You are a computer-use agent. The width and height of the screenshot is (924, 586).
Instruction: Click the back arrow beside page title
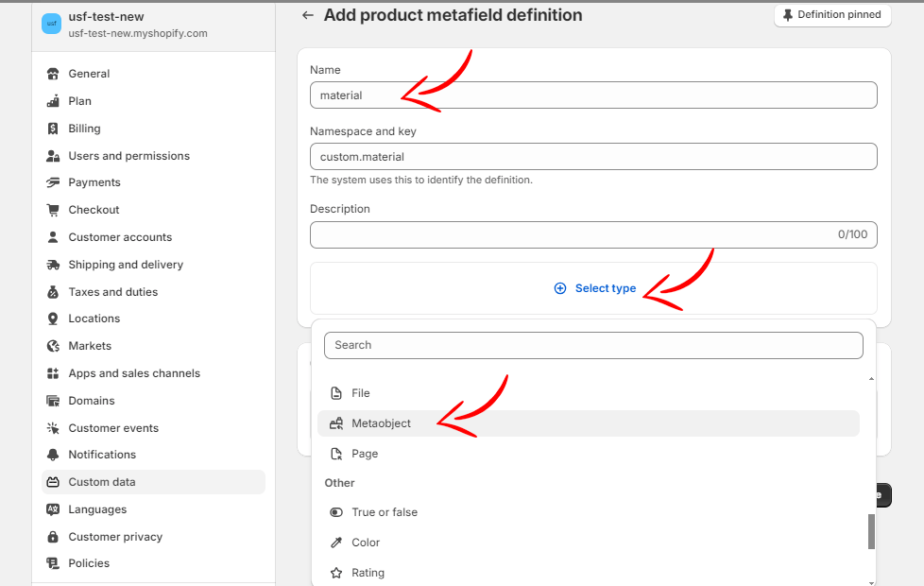pyautogui.click(x=307, y=15)
